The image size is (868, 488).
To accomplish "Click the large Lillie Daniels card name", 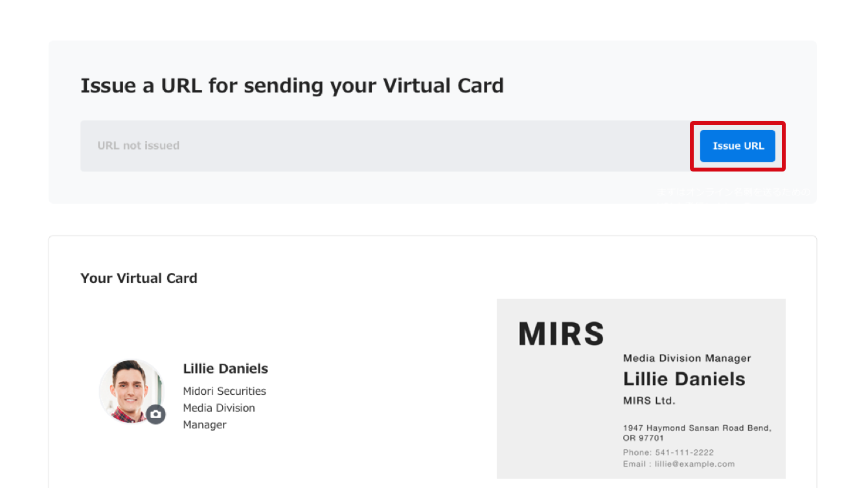I will 684,379.
